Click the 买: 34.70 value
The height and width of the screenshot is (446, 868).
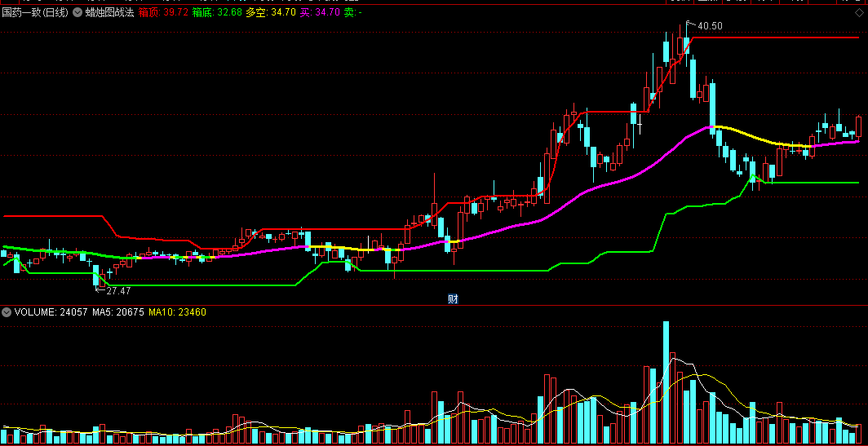point(320,13)
